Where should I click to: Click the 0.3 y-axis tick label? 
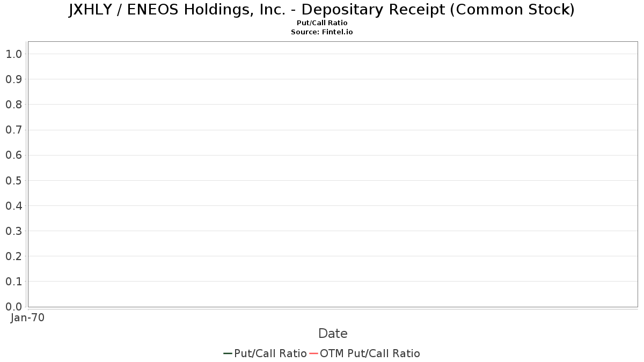click(x=13, y=231)
